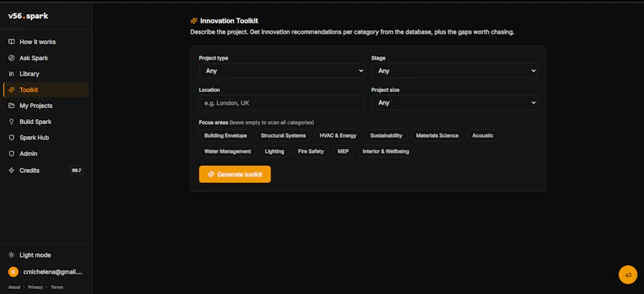Open How it works in sidebar
Image resolution: width=644 pixels, height=294 pixels.
coord(46,42)
